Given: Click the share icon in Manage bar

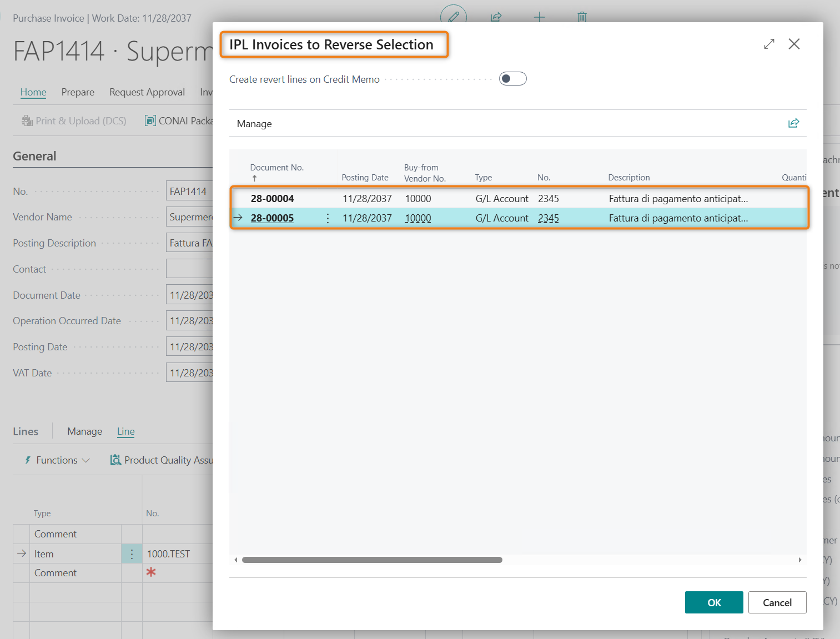Looking at the screenshot, I should tap(793, 123).
